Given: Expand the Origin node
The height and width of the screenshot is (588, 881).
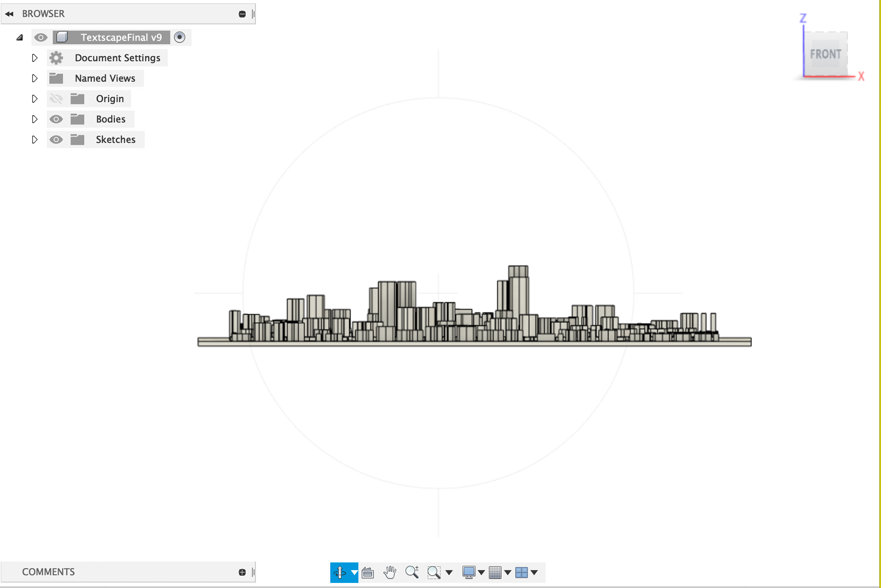Looking at the screenshot, I should (34, 99).
